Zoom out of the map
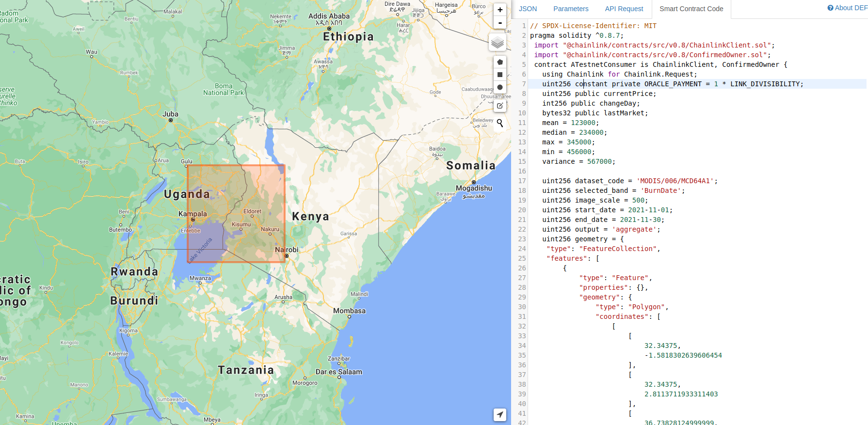This screenshot has height=425, width=868. (500, 23)
